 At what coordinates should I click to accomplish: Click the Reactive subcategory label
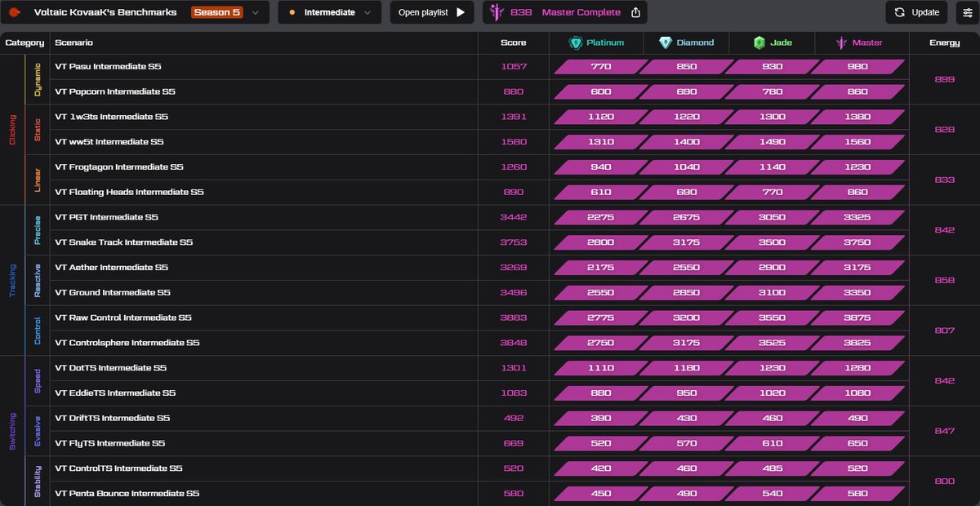(38, 281)
